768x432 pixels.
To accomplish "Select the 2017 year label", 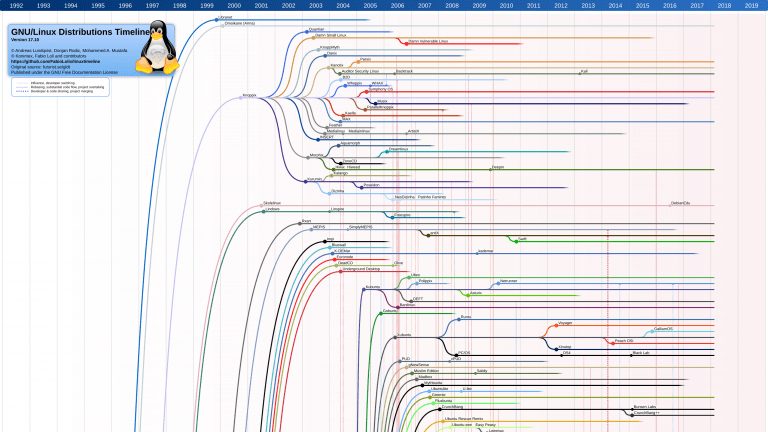I will (x=697, y=6).
